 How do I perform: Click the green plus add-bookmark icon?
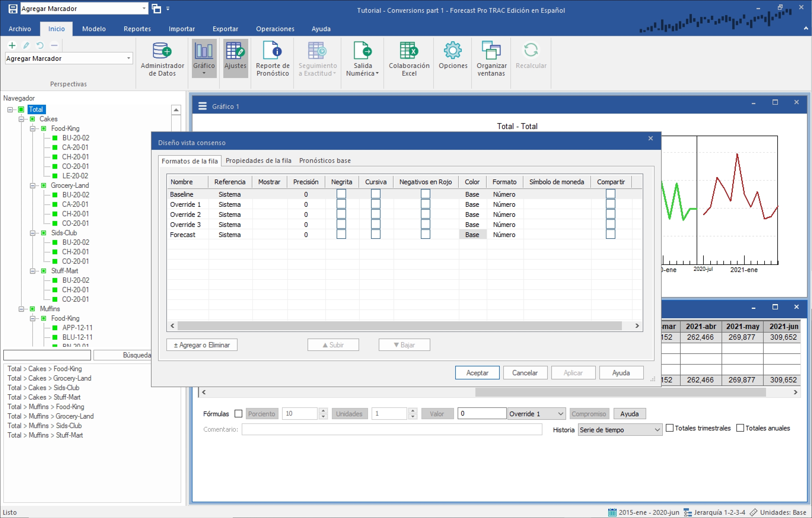(12, 45)
